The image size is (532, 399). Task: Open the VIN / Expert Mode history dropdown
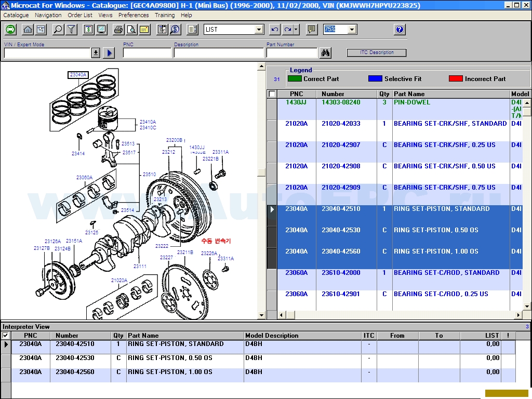click(96, 53)
